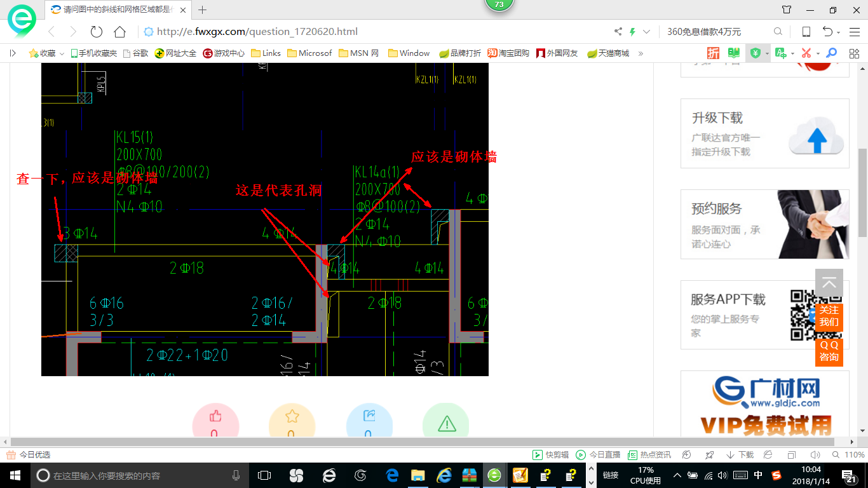The height and width of the screenshot is (488, 868).
Task: Expand the scissors screenshot dropdown arrow
Action: [818, 54]
